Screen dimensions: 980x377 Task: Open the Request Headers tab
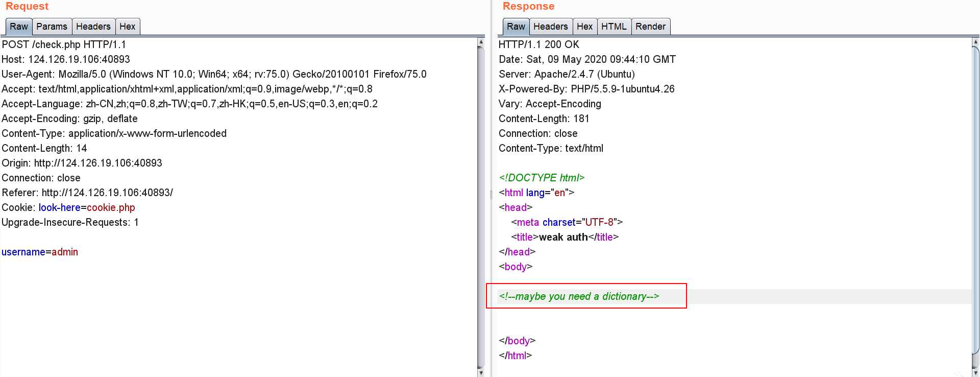pyautogui.click(x=93, y=27)
